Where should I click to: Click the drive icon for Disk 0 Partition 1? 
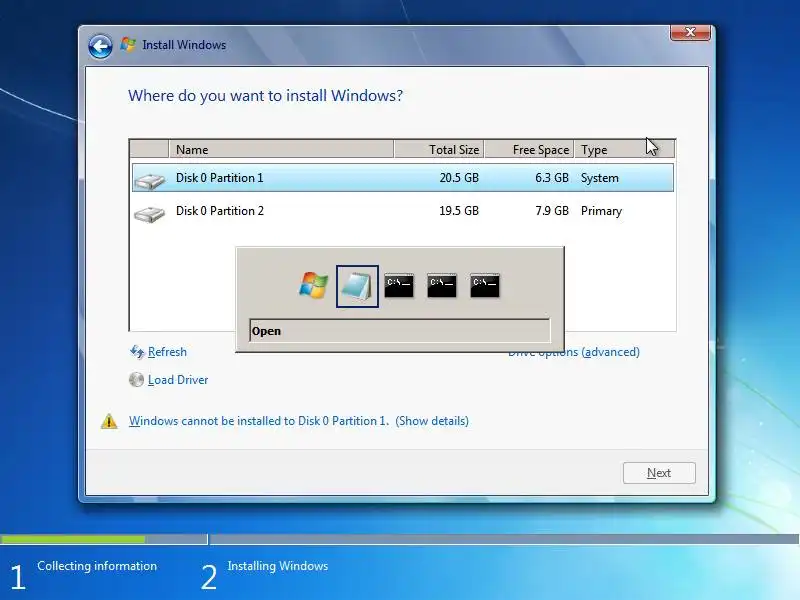point(149,181)
